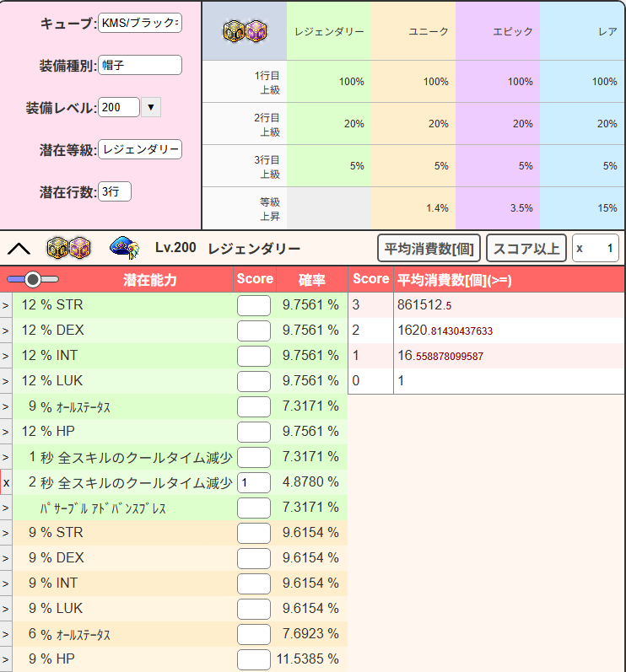Click the Score box for 12 % HP
626x672 pixels.
[x=254, y=432]
